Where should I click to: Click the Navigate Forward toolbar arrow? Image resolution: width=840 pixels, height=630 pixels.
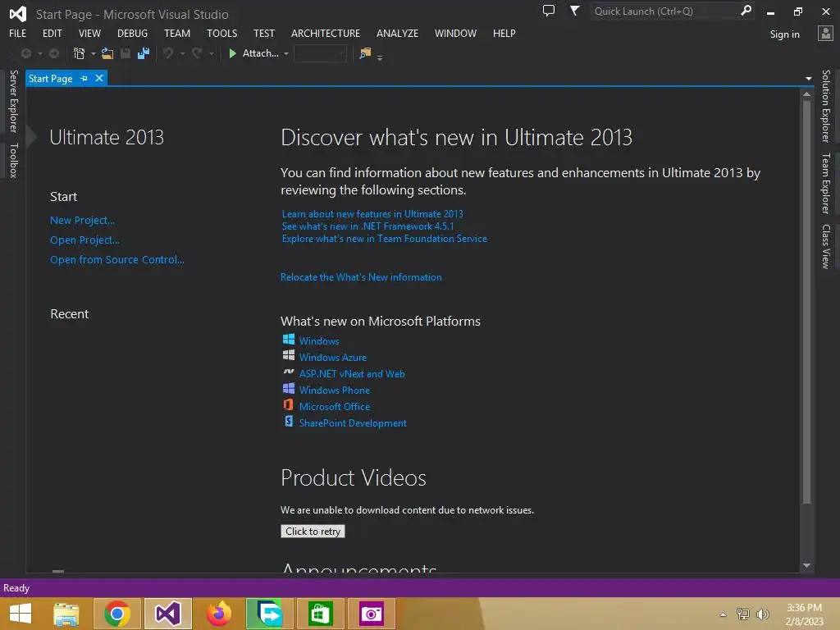[x=54, y=53]
